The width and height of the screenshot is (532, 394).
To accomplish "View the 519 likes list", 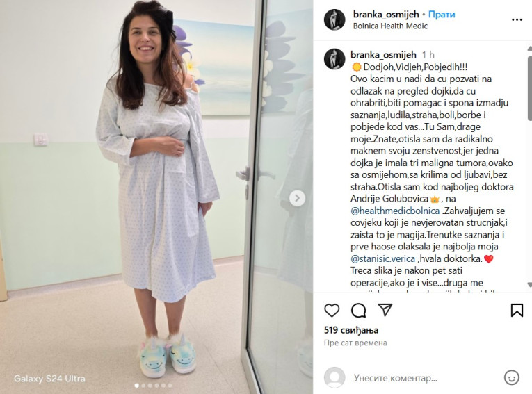I will point(351,330).
